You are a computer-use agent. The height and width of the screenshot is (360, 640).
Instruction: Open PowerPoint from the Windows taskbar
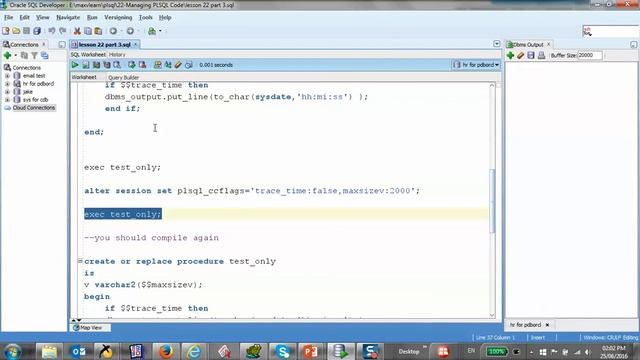click(311, 351)
